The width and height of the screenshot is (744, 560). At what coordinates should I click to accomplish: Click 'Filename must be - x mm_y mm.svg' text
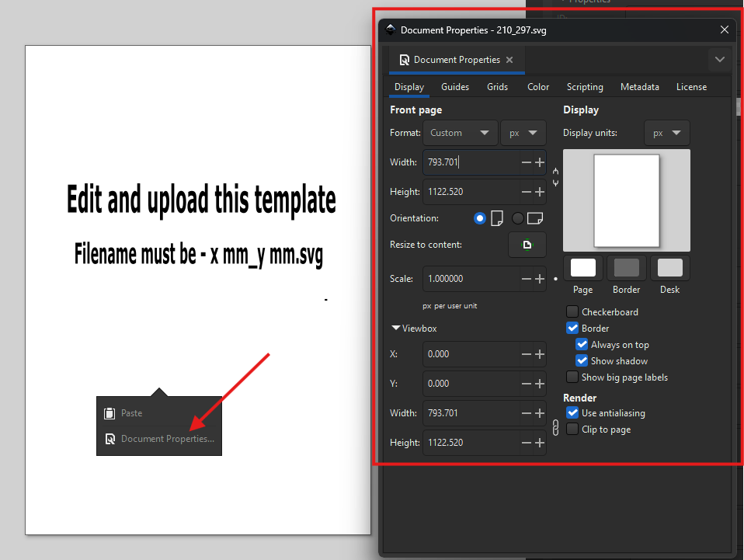tap(199, 255)
